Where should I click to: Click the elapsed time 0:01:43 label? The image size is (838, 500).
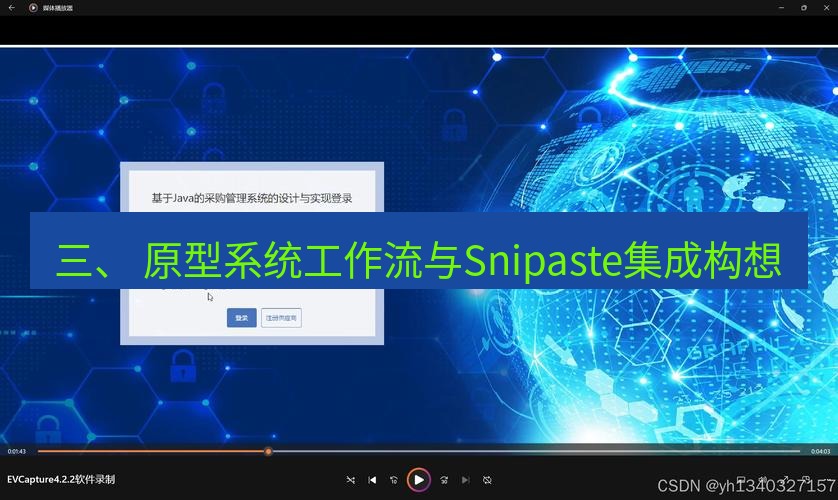pyautogui.click(x=17, y=451)
